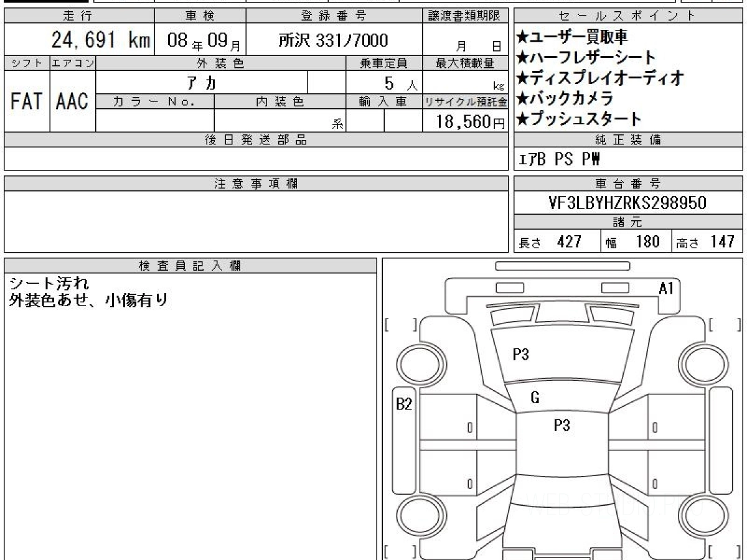This screenshot has height=560, width=747.
Task: Click the AAC air conditioner cell
Action: pyautogui.click(x=73, y=101)
